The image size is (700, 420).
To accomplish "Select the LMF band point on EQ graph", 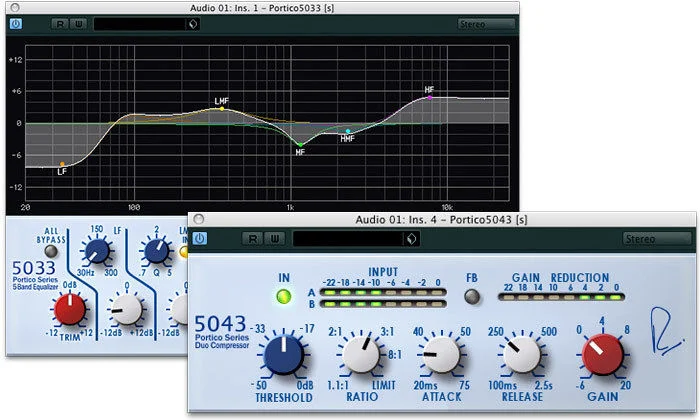I will (x=222, y=108).
